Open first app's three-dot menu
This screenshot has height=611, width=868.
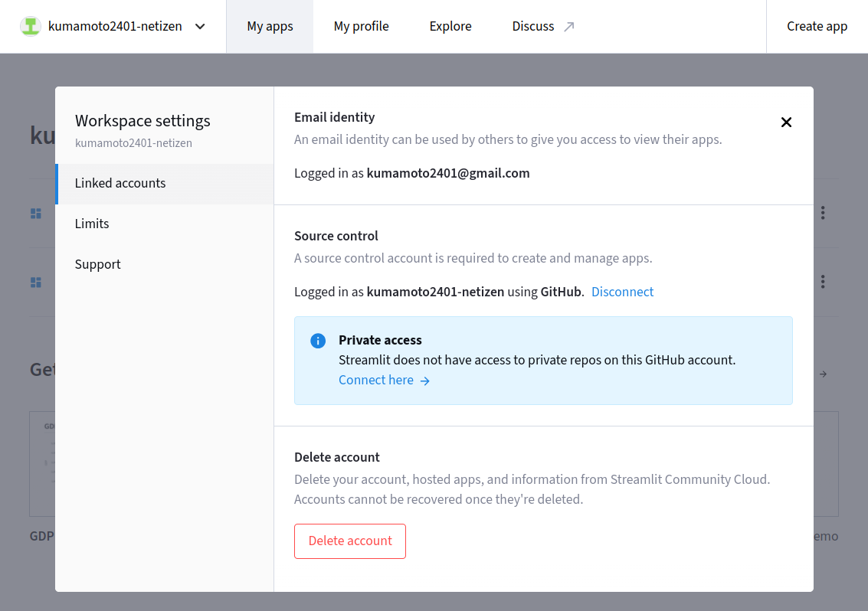tap(823, 213)
